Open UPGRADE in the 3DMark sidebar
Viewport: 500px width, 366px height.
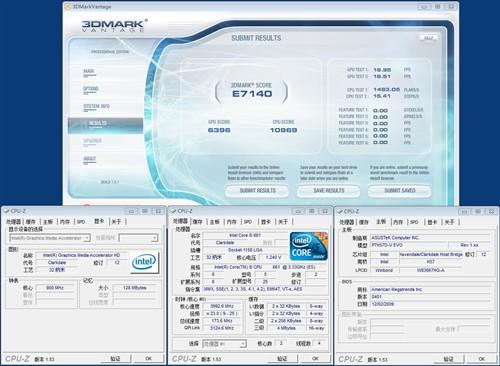coord(92,141)
